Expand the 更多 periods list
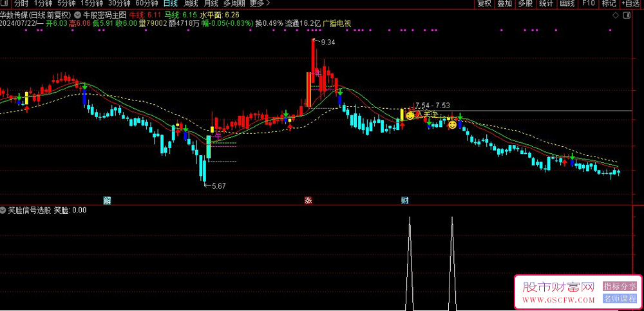 260,4
